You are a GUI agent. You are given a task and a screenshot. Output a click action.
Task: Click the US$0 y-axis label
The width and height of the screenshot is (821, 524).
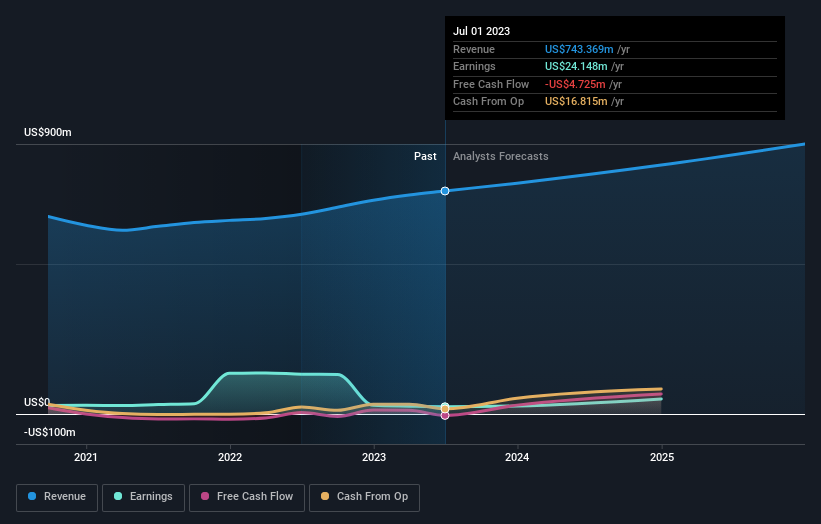[37, 402]
